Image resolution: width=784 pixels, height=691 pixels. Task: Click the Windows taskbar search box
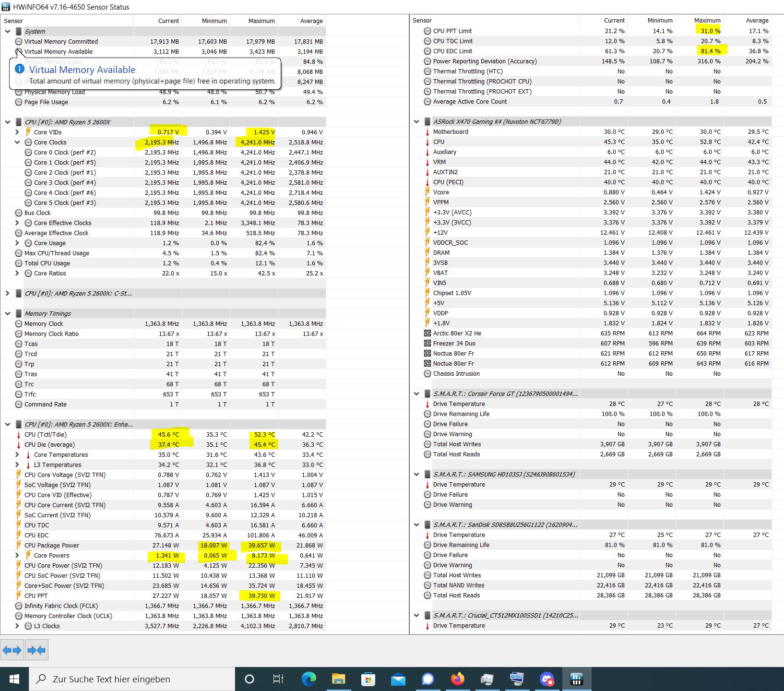pos(132,679)
